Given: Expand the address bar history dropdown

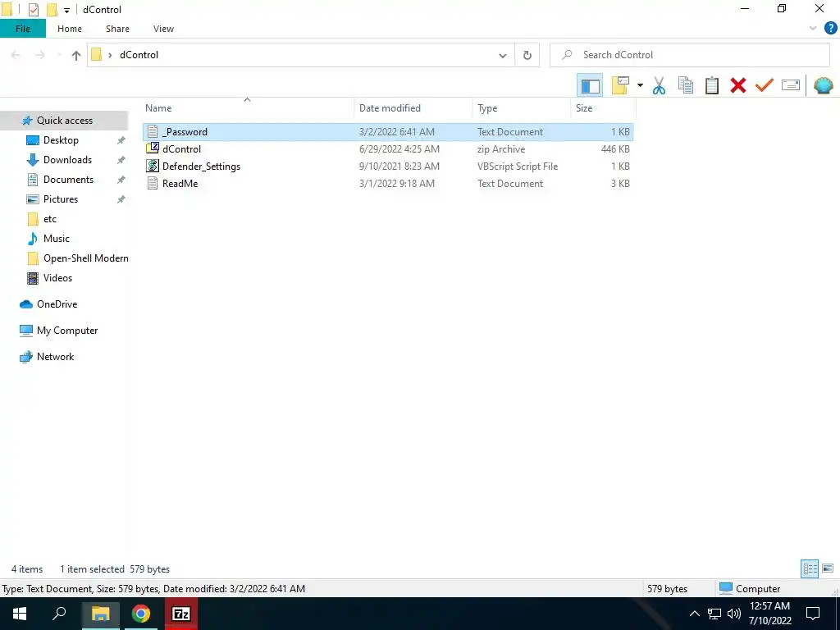Looking at the screenshot, I should pyautogui.click(x=503, y=55).
